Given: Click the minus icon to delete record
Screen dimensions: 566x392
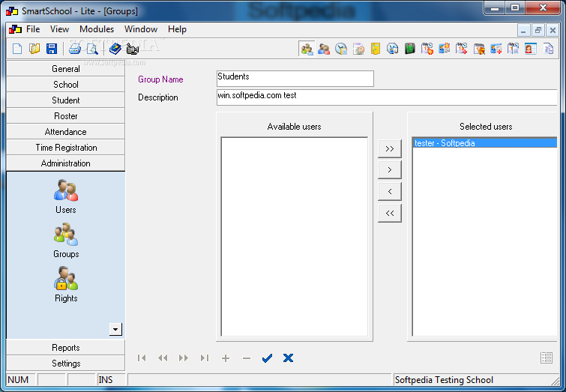Looking at the screenshot, I should [x=247, y=358].
